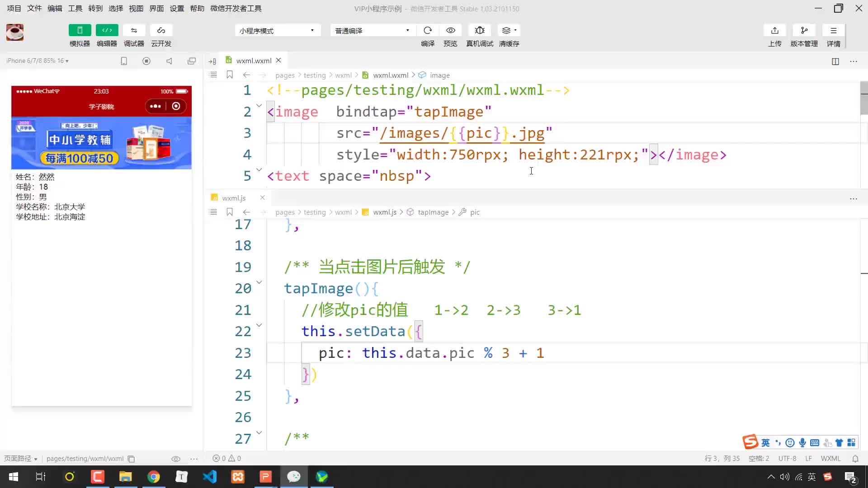868x488 pixels.
Task: Click the compile/translate icon
Action: [x=427, y=30]
